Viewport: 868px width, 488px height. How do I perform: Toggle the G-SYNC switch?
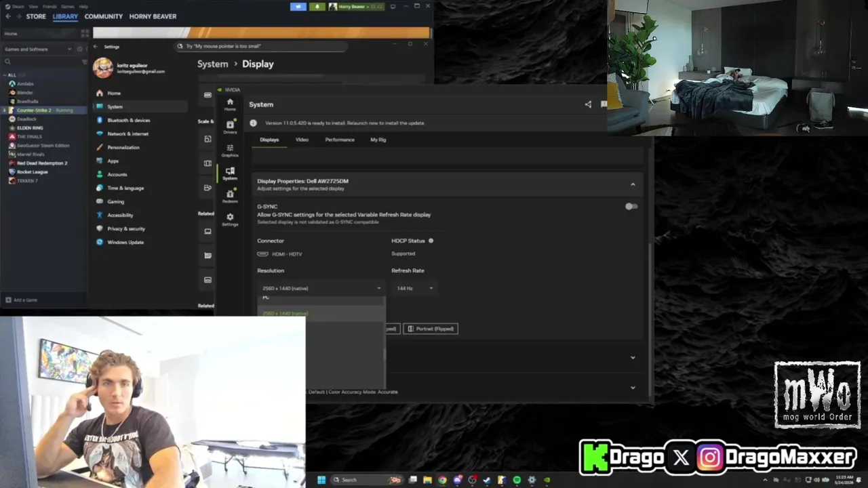631,206
